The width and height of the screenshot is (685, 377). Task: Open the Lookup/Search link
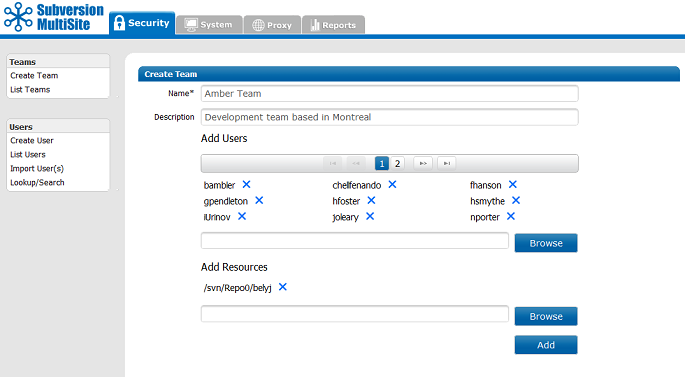pyautogui.click(x=37, y=183)
